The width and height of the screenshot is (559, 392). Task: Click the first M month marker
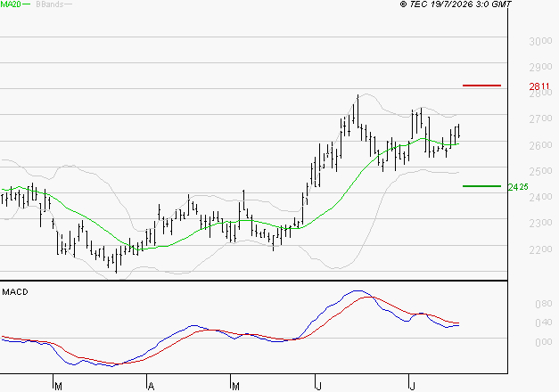pyautogui.click(x=59, y=387)
